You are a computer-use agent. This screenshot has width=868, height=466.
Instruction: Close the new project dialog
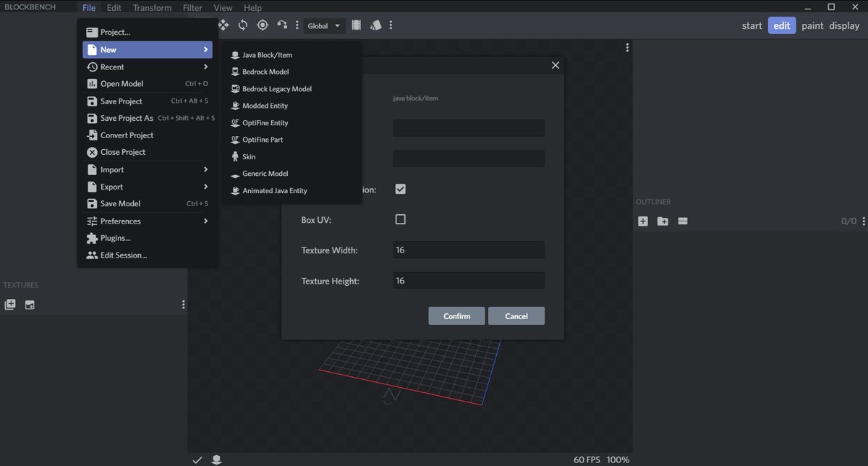pos(556,65)
